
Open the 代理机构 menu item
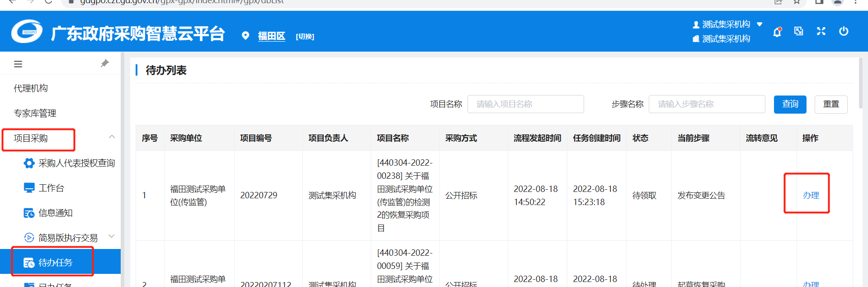[31, 88]
